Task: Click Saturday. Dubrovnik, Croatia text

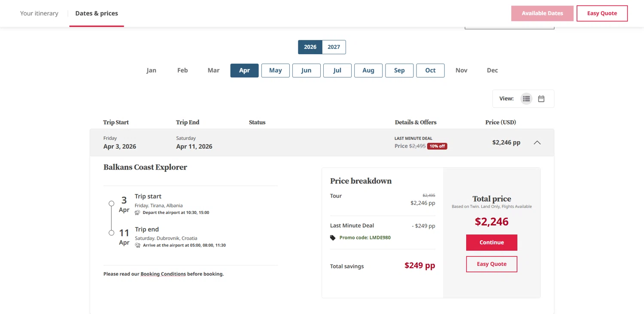Action: (x=166, y=238)
